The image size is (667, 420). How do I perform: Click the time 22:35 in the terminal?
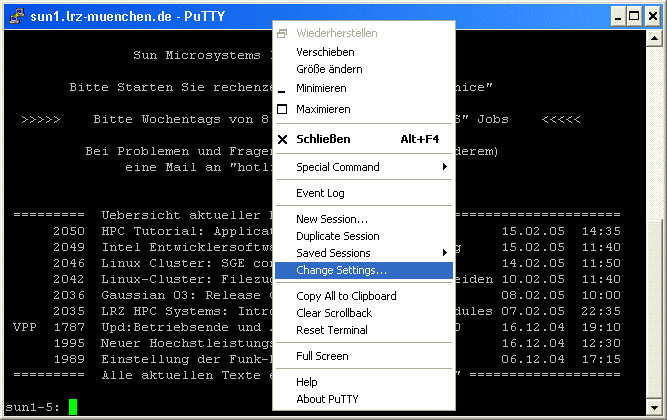click(601, 311)
